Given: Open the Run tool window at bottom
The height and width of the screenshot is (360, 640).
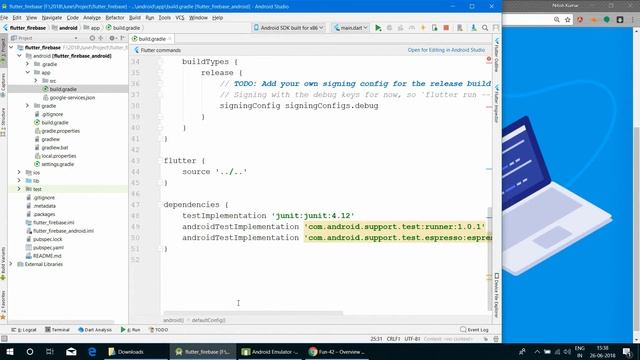Looking at the screenshot, I should coord(130,329).
